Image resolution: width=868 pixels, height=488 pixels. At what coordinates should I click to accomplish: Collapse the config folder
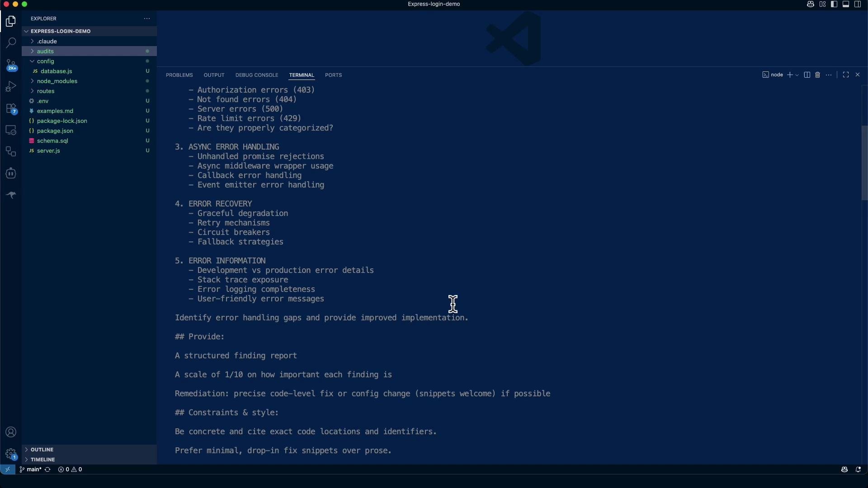(89, 61)
